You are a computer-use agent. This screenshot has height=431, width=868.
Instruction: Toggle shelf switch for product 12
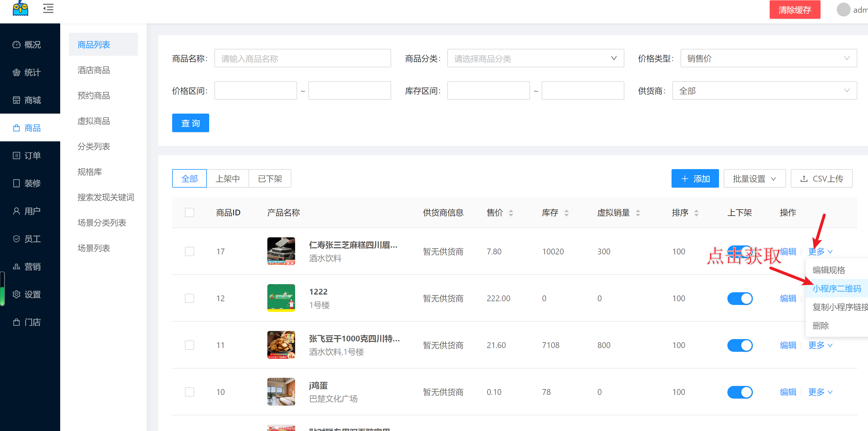pyautogui.click(x=740, y=298)
